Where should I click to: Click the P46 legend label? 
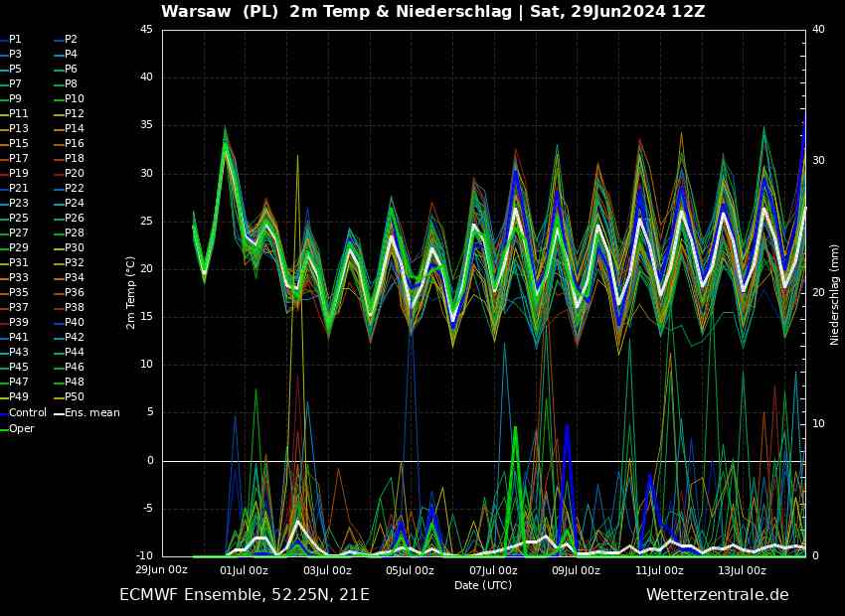tap(74, 368)
